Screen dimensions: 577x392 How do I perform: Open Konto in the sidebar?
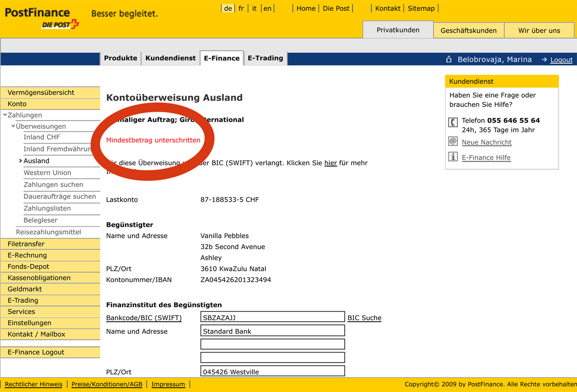(50, 103)
